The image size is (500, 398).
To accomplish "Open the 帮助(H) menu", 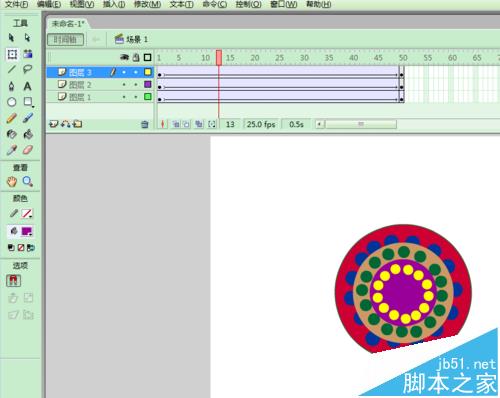I will [319, 4].
